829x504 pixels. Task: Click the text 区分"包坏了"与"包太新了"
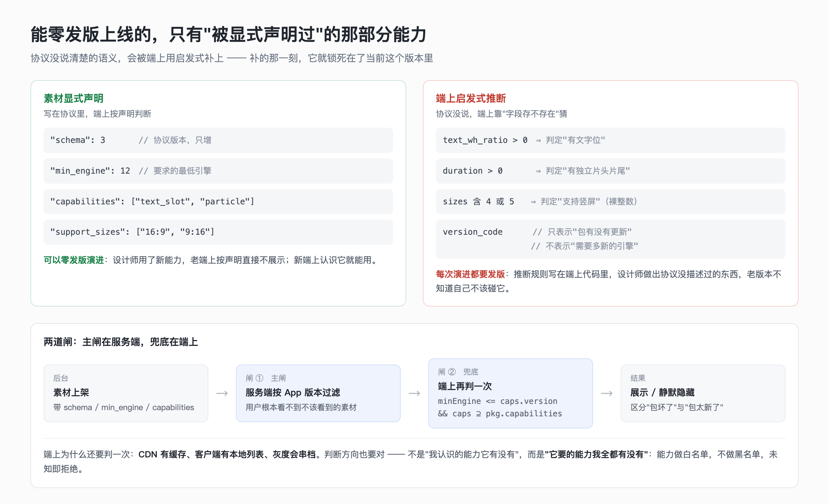[x=677, y=407]
